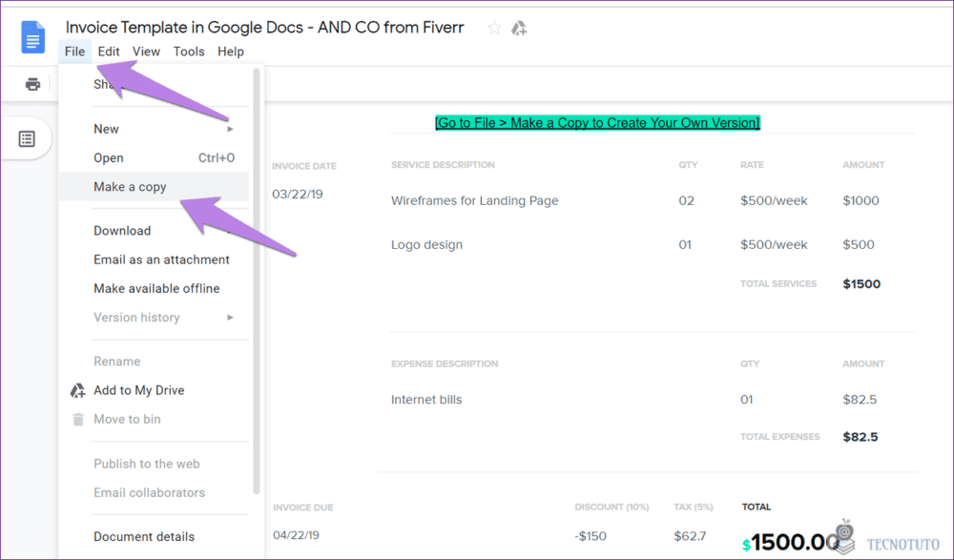Click Move to bin entry
This screenshot has height=560, width=954.
[154, 420]
